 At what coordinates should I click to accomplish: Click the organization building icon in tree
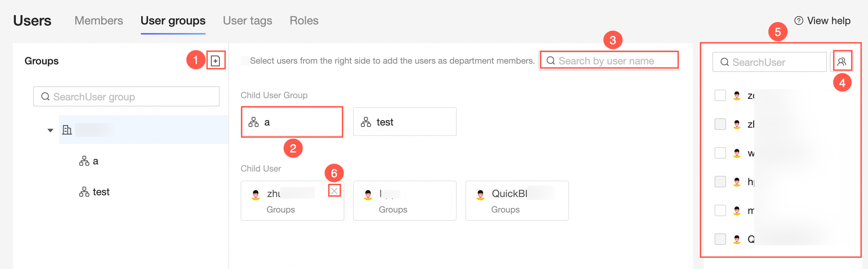[67, 130]
